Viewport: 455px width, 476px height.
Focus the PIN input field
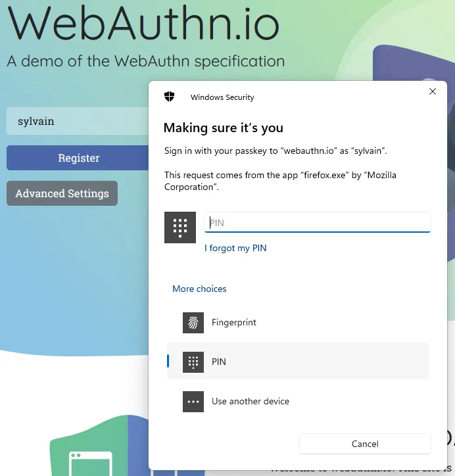(318, 222)
